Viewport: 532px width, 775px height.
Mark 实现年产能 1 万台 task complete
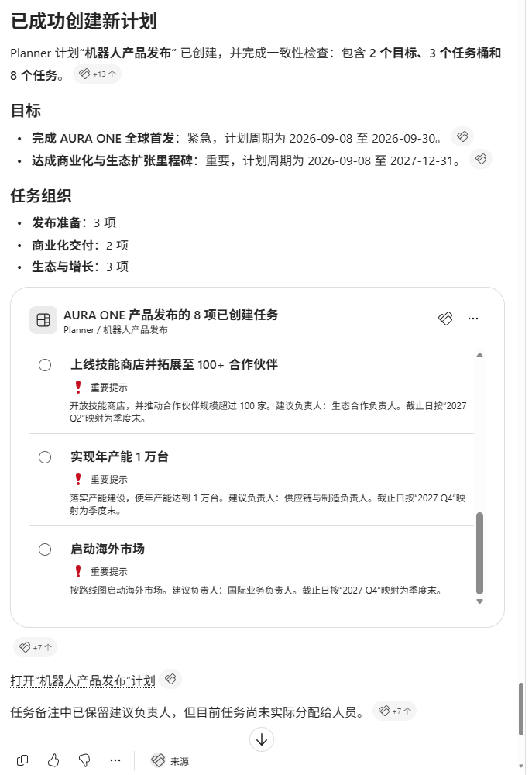pyautogui.click(x=45, y=457)
